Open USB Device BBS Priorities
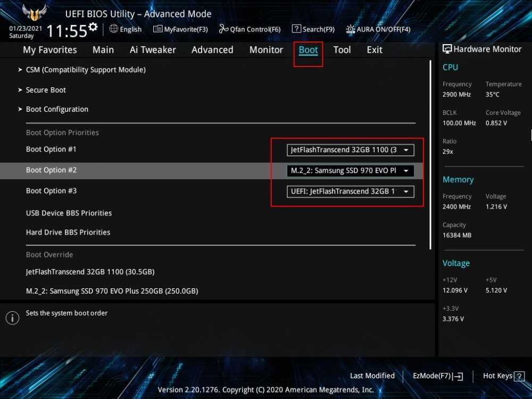This screenshot has height=399, width=532. [x=69, y=213]
